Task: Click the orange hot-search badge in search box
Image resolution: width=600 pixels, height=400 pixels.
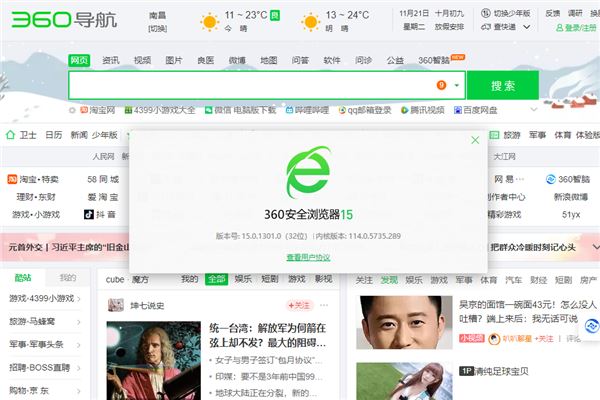Action: [x=441, y=85]
